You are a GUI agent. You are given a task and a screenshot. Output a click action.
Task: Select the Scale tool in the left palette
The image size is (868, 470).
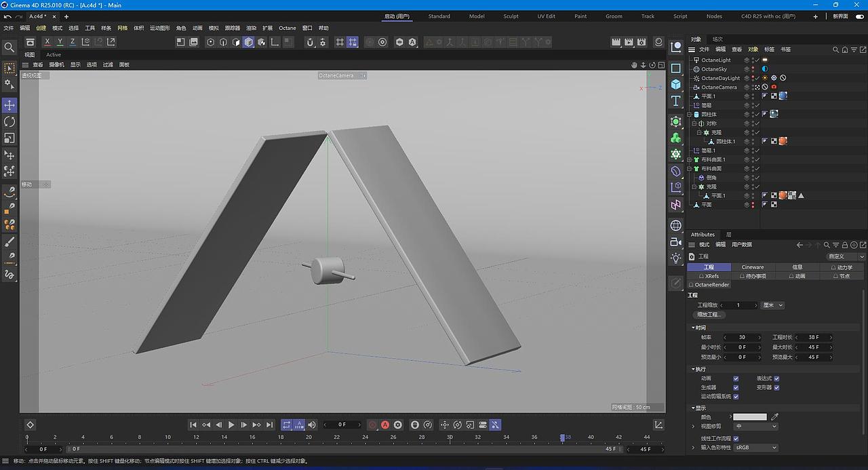click(x=9, y=138)
